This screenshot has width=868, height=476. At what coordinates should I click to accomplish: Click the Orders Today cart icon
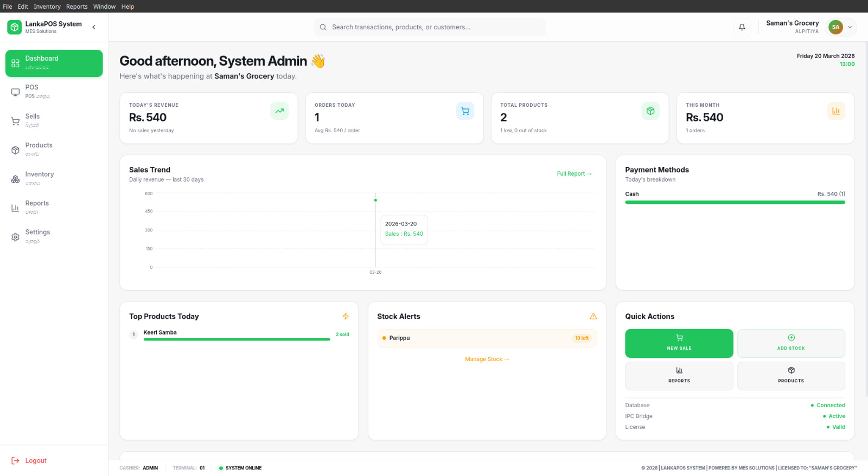point(465,111)
